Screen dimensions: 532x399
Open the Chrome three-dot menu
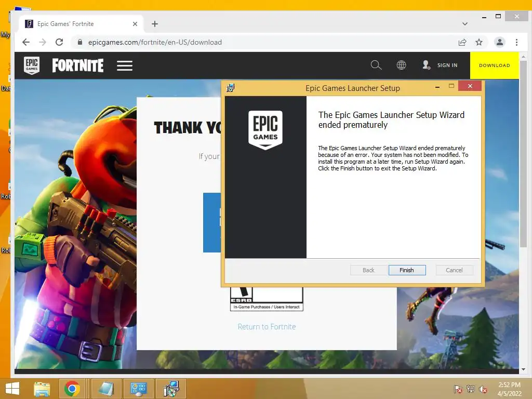516,42
